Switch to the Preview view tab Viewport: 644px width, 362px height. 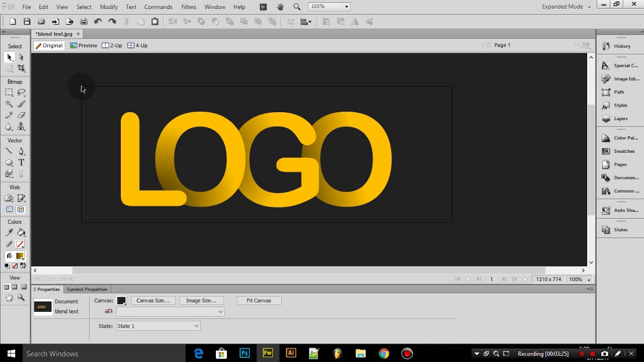(84, 45)
